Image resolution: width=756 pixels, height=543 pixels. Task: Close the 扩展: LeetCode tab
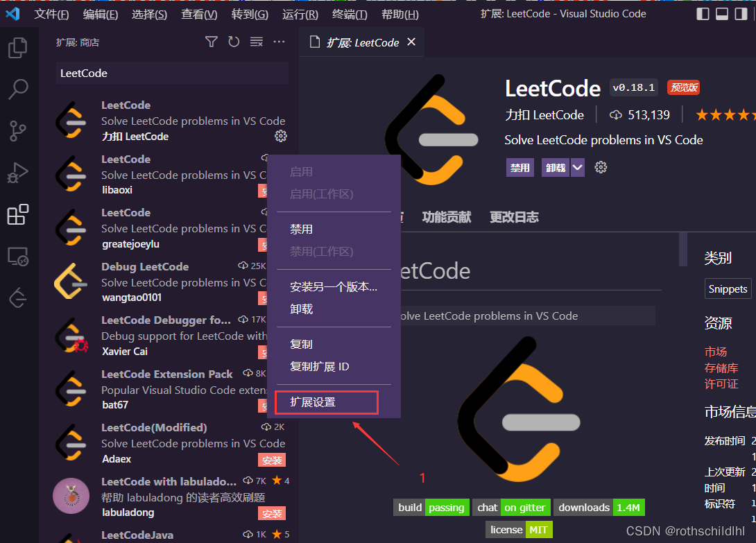(411, 42)
